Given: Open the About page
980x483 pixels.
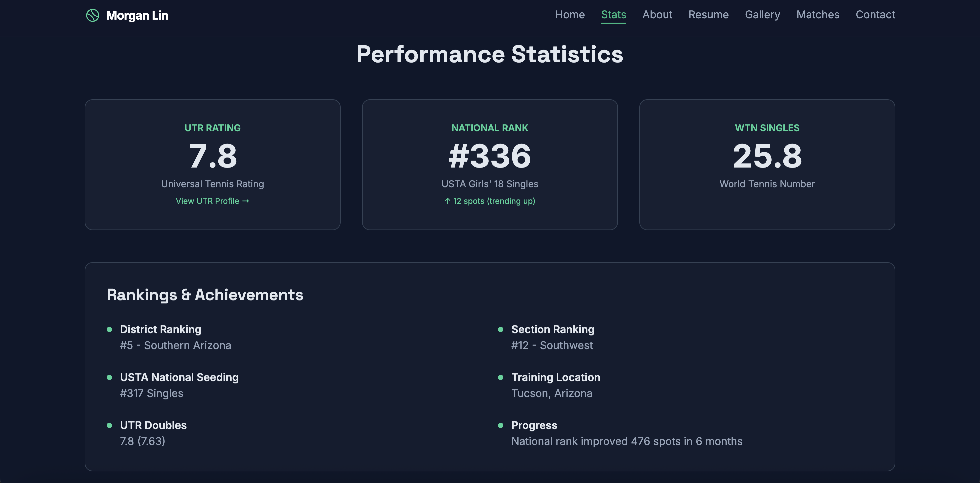Looking at the screenshot, I should pyautogui.click(x=657, y=14).
